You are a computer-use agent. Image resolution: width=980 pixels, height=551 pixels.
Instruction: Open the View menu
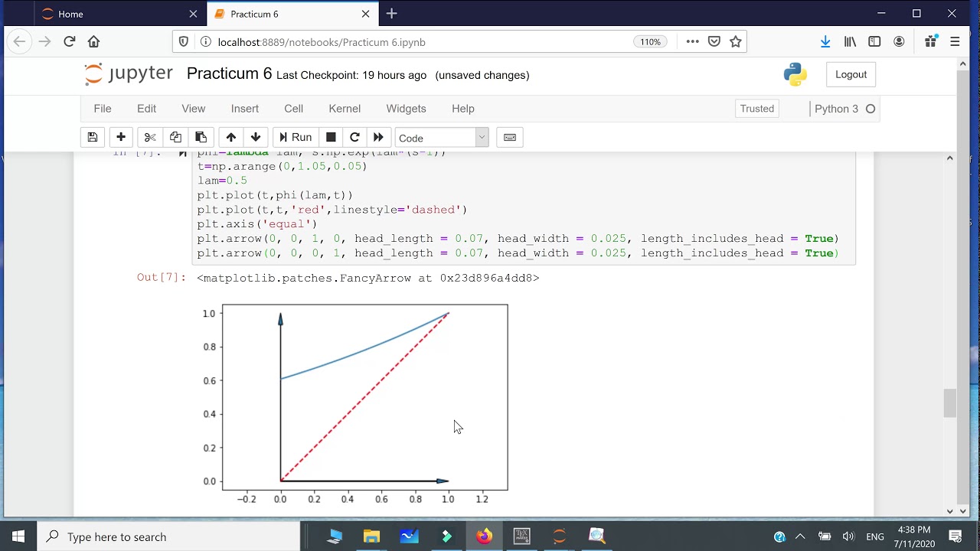[194, 109]
